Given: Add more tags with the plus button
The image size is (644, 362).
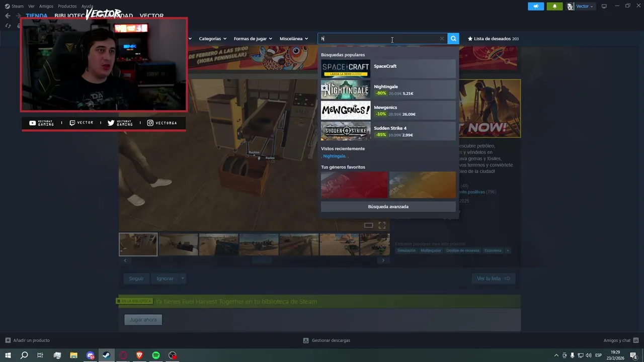Looking at the screenshot, I should click(x=508, y=250).
